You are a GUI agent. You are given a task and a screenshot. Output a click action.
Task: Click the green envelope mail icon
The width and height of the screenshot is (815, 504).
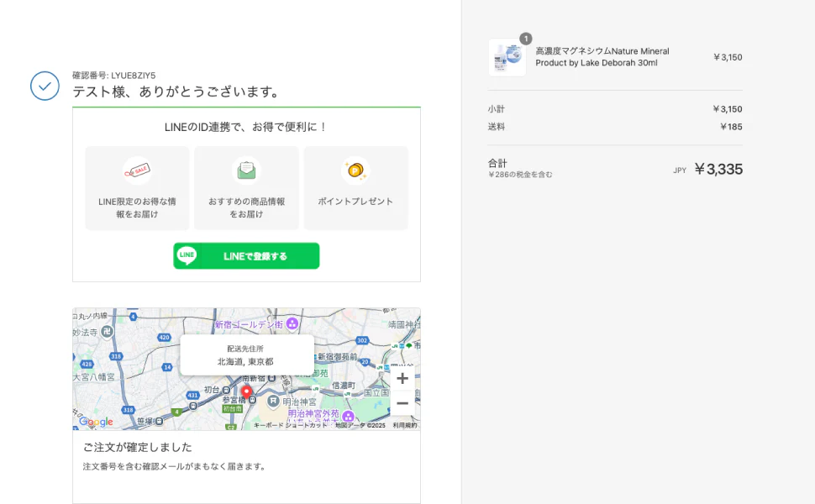coord(246,171)
